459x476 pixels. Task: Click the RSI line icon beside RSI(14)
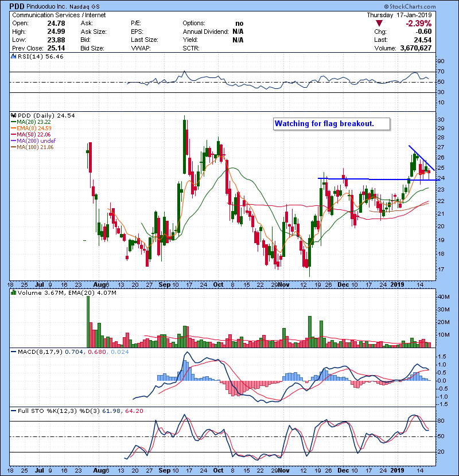point(13,56)
